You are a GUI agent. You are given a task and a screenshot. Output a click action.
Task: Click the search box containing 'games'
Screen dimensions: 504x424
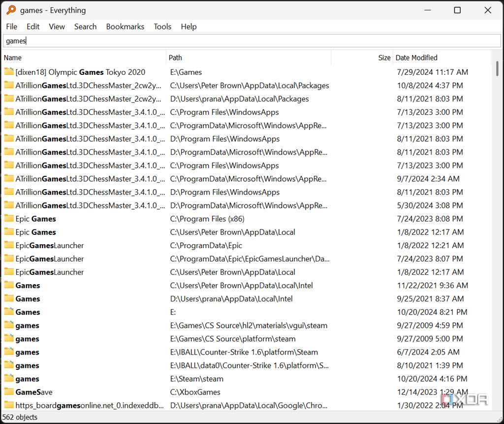coord(252,41)
